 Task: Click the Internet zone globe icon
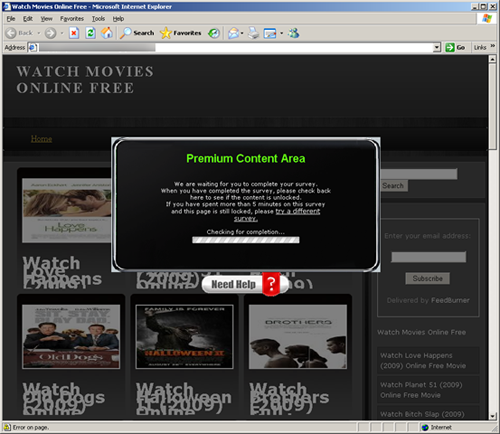click(x=425, y=427)
